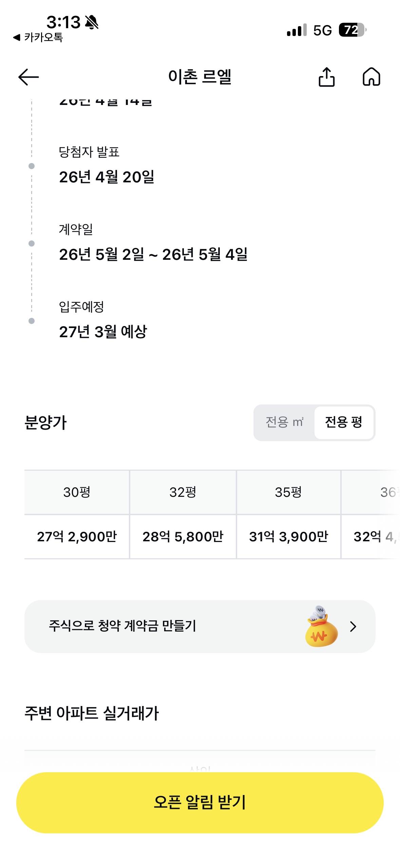The height and width of the screenshot is (868, 400).
Task: Return to KakaoTalk via status bar link
Action: pos(38,37)
